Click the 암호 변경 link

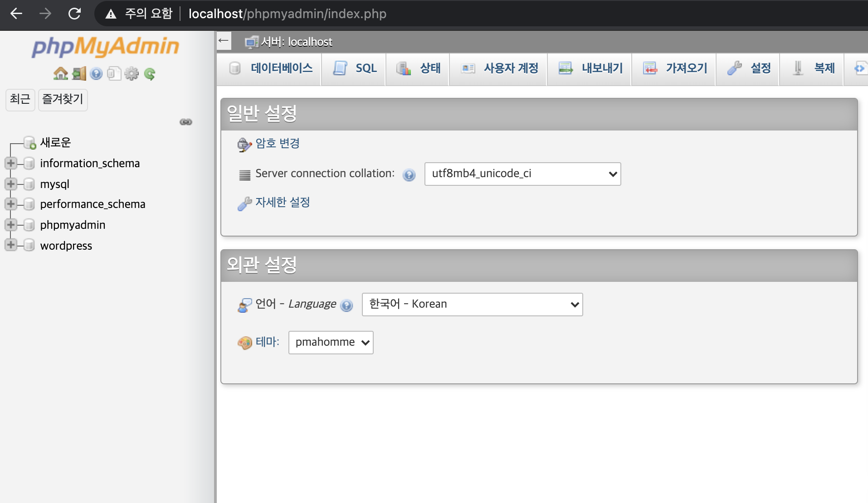click(278, 144)
